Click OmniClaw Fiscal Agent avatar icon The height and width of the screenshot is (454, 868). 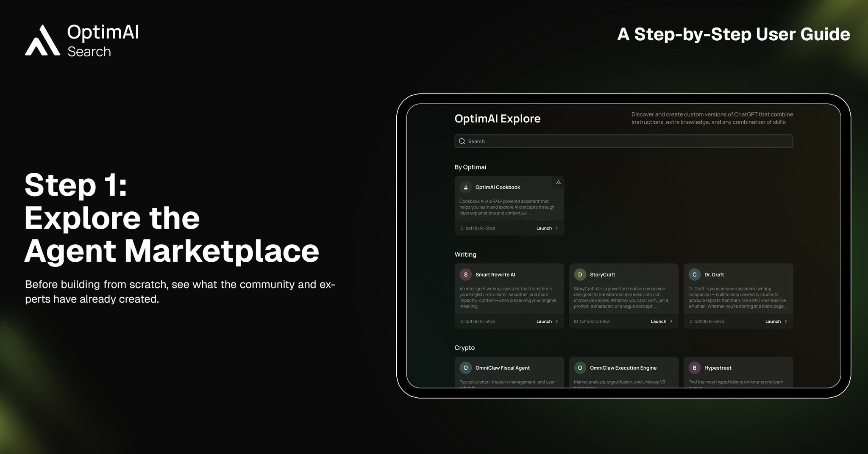[x=465, y=368]
